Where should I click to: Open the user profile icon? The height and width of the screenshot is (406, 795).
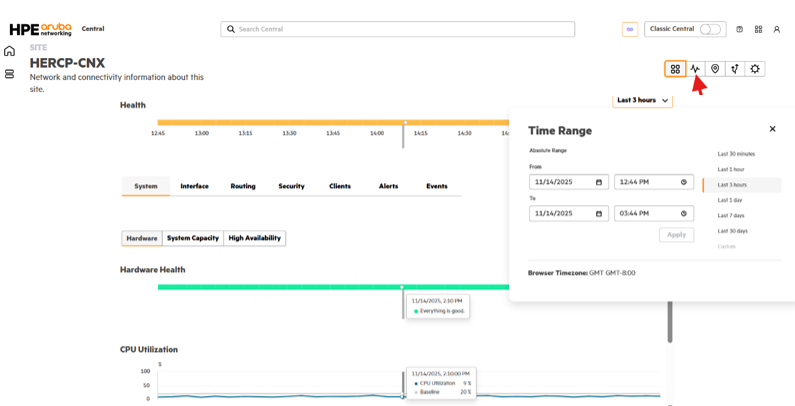(x=777, y=29)
